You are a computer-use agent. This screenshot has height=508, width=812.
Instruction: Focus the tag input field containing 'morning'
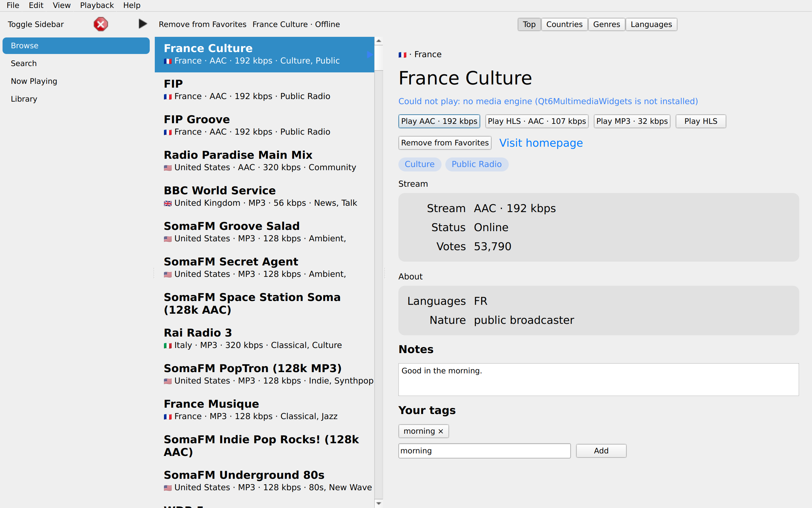(484, 451)
